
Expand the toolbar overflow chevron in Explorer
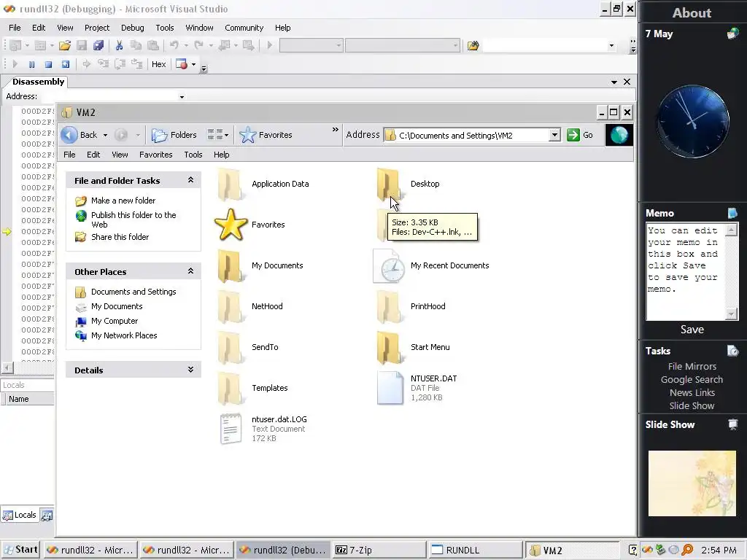click(336, 130)
